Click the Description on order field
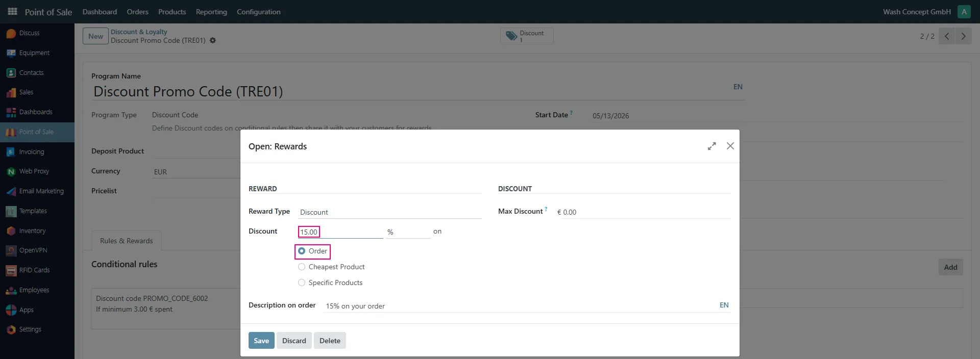Image resolution: width=980 pixels, height=359 pixels. [521, 306]
